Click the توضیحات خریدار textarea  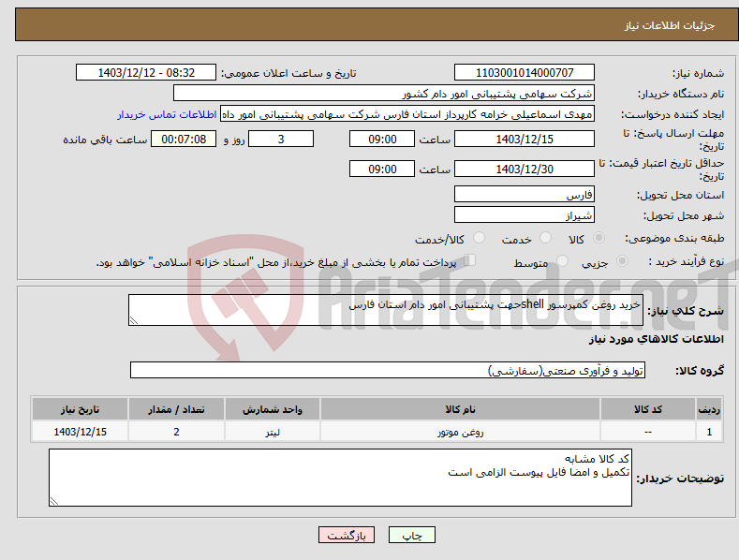[340, 478]
